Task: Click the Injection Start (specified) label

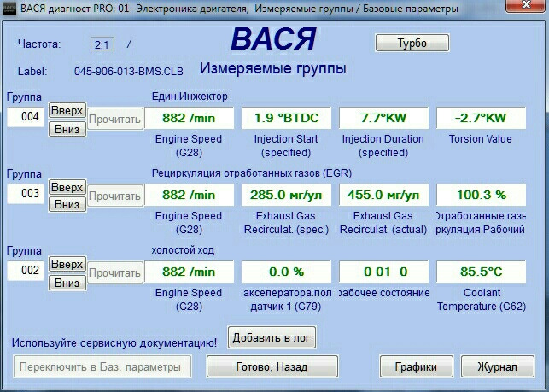Action: (x=286, y=146)
